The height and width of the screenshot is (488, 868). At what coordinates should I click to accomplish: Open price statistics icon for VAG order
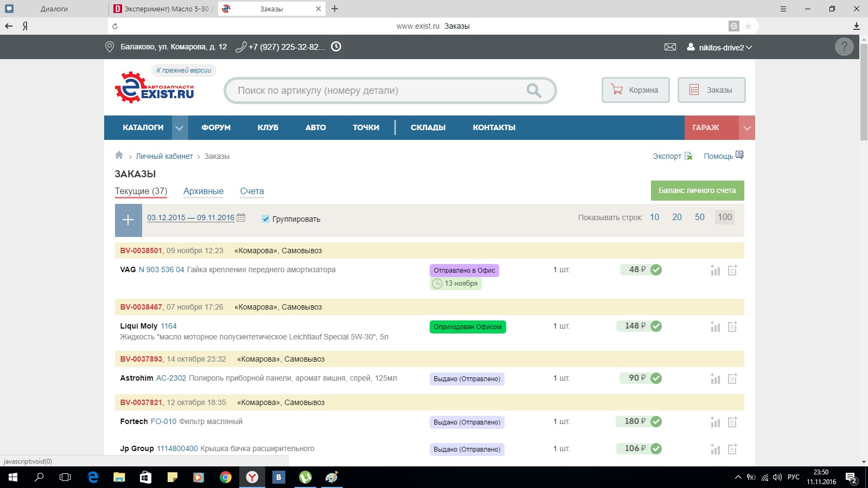(715, 270)
